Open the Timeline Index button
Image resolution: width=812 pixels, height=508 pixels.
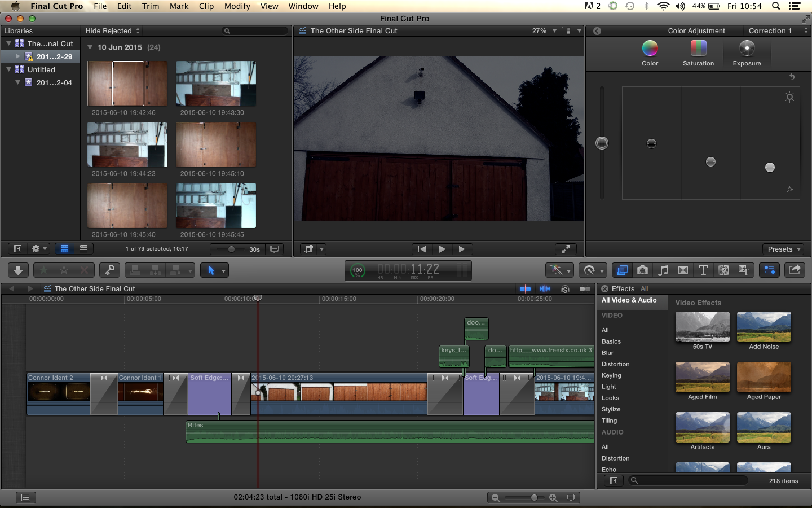point(25,497)
